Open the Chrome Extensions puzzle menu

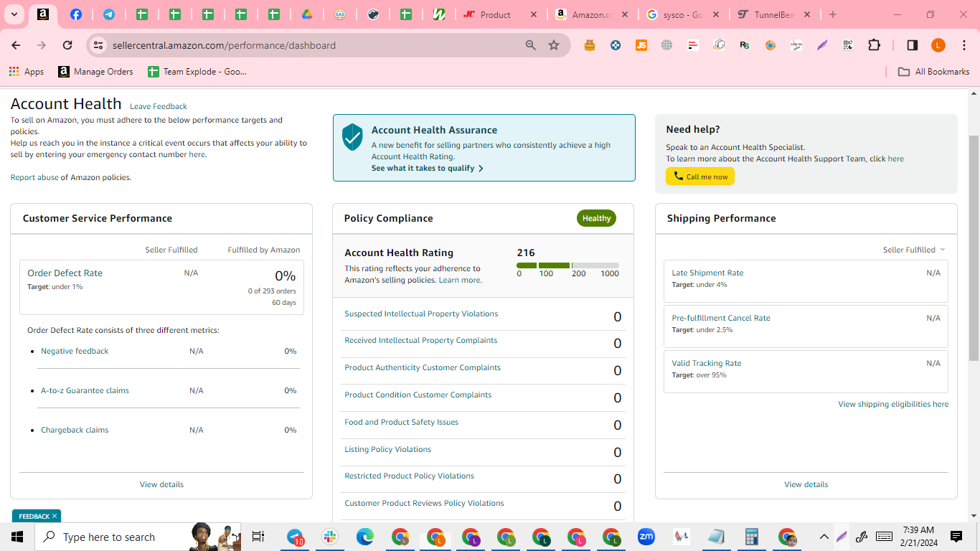pos(874,45)
